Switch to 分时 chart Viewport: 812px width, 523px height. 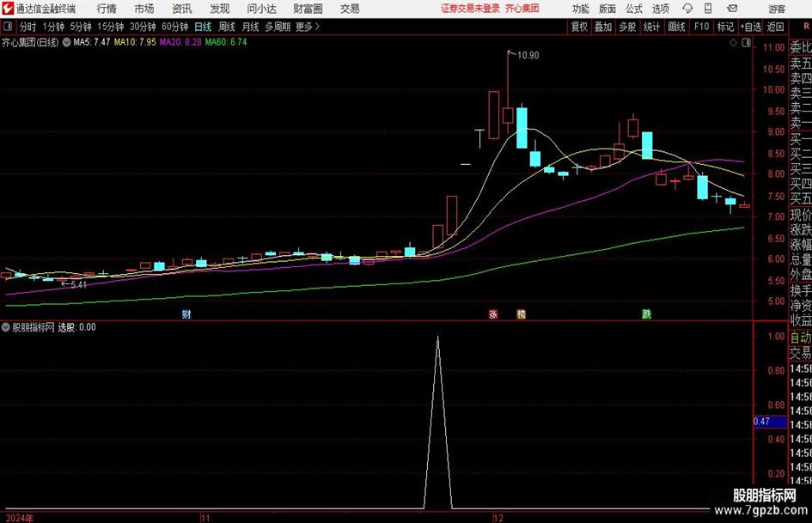pos(28,27)
